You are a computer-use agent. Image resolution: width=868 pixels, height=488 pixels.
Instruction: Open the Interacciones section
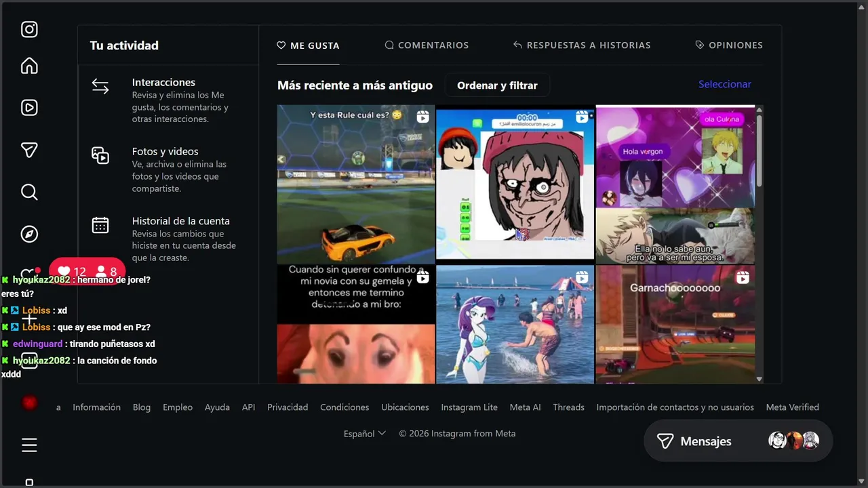click(168, 100)
